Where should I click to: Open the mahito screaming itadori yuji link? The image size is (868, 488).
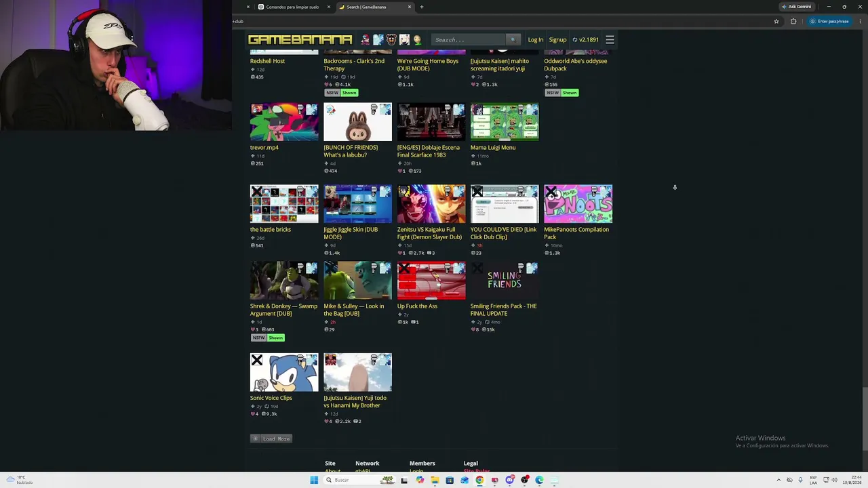click(x=500, y=65)
